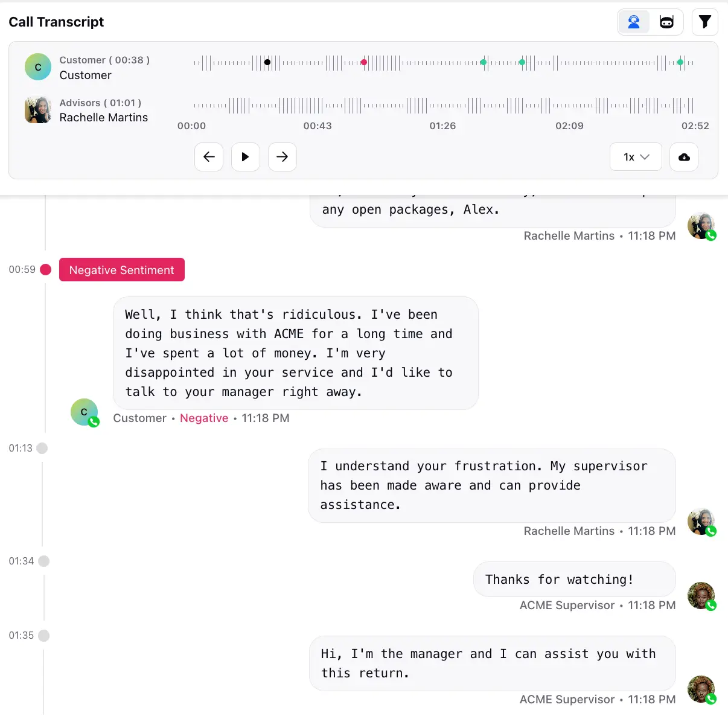Click the "I understand your frustration" message bubble
The image size is (728, 716).
click(492, 485)
